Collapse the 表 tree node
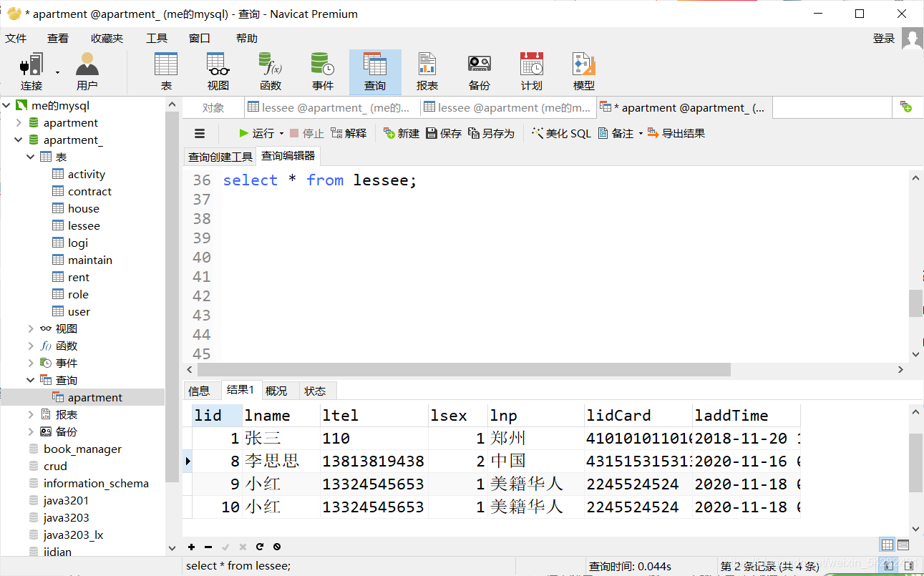Screen dimensions: 924x576 pos(30,157)
